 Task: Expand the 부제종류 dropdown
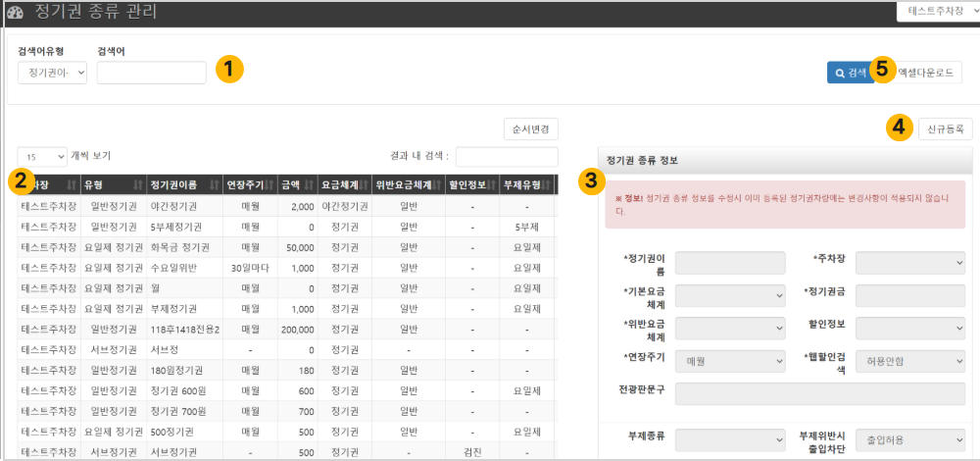[x=730, y=439]
